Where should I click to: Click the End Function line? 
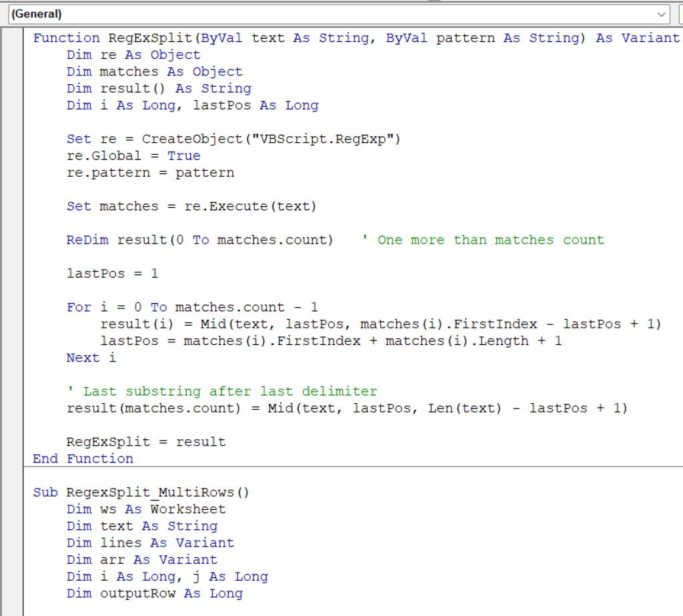click(x=83, y=458)
